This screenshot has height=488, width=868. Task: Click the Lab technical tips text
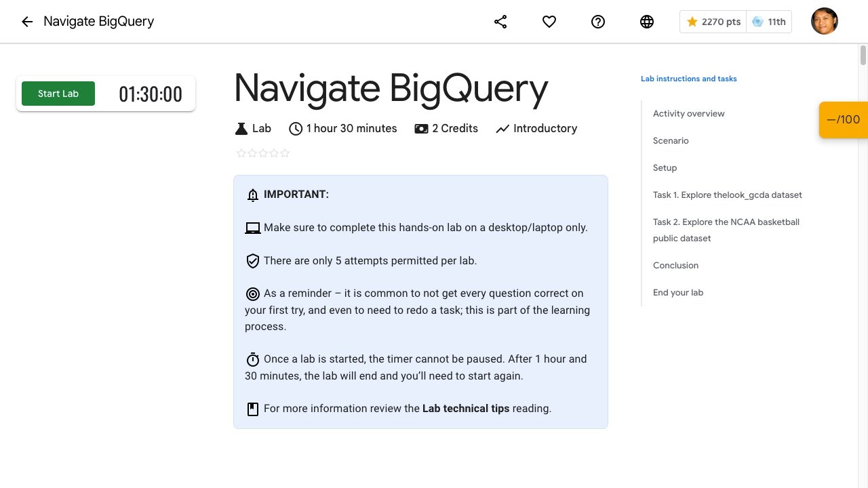(466, 409)
